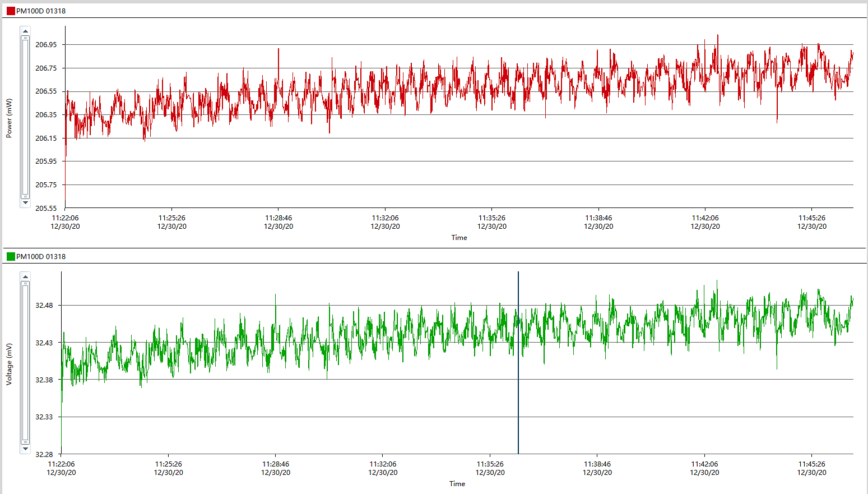Image resolution: width=868 pixels, height=494 pixels.
Task: Click the up arrow on Power chart scrollbar
Action: [x=25, y=31]
